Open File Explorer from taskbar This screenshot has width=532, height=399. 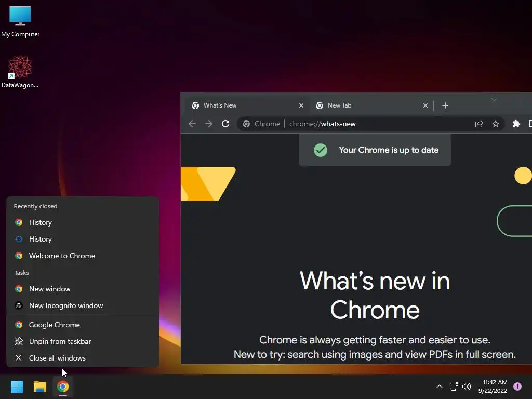[x=39, y=387]
